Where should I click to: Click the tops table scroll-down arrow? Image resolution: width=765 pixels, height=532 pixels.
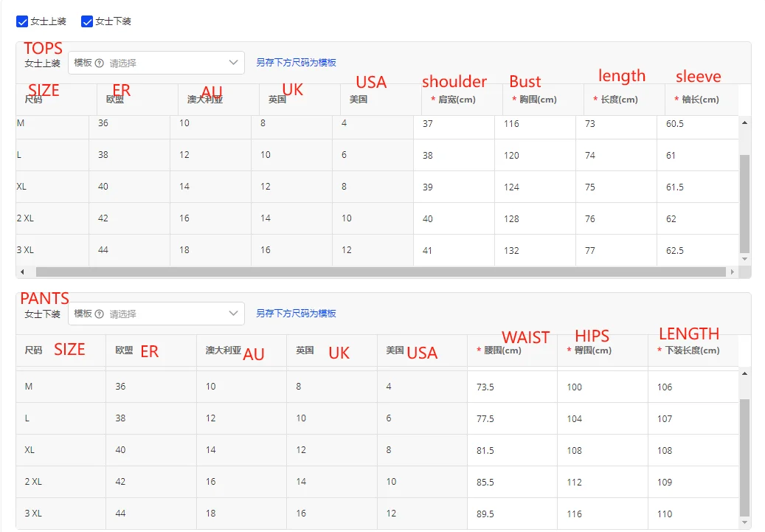744,259
